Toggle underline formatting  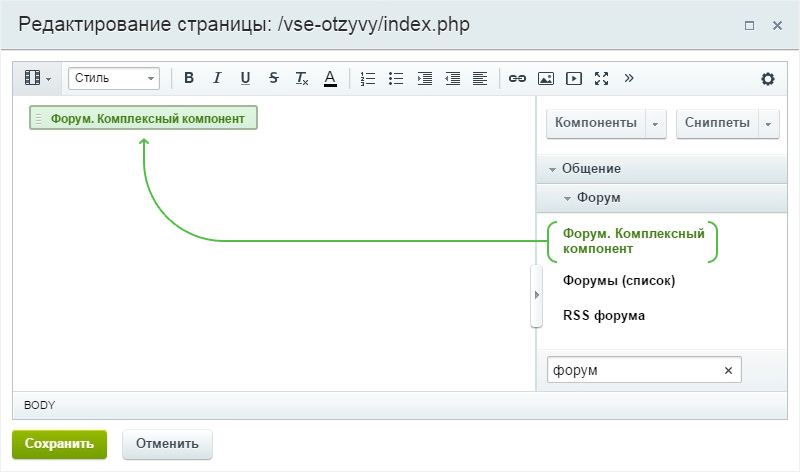click(245, 78)
